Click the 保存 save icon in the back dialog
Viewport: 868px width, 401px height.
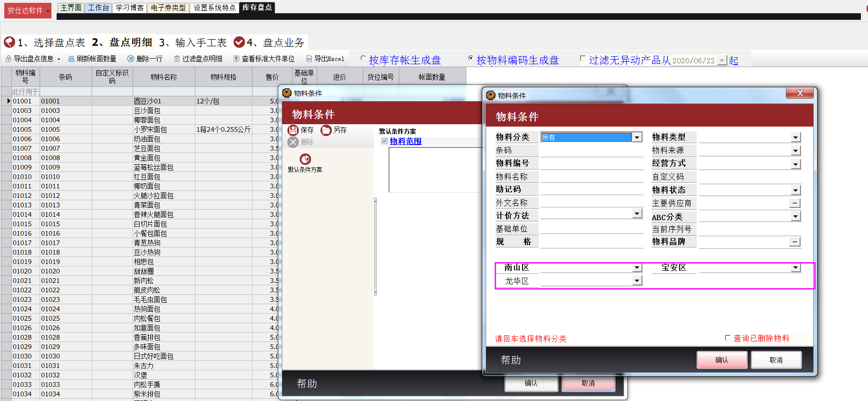(293, 130)
